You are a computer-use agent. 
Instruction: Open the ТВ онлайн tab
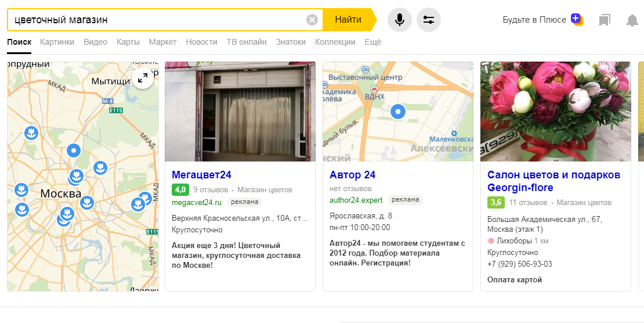247,42
